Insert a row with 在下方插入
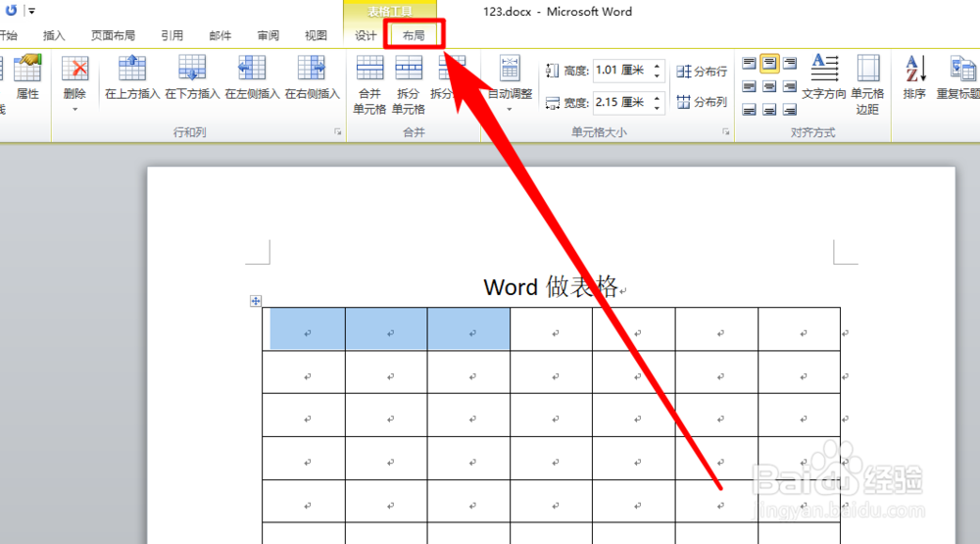The height and width of the screenshot is (544, 980). tap(192, 77)
